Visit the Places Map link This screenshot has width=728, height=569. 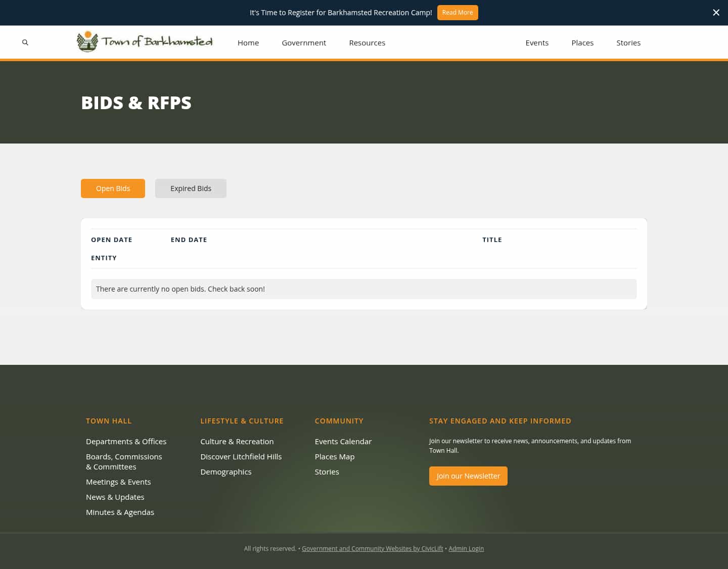pos(334,456)
